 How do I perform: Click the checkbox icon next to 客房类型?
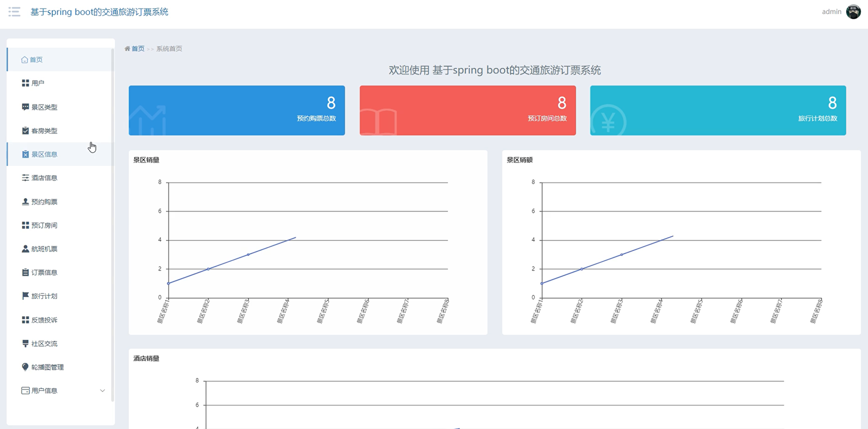click(x=25, y=131)
